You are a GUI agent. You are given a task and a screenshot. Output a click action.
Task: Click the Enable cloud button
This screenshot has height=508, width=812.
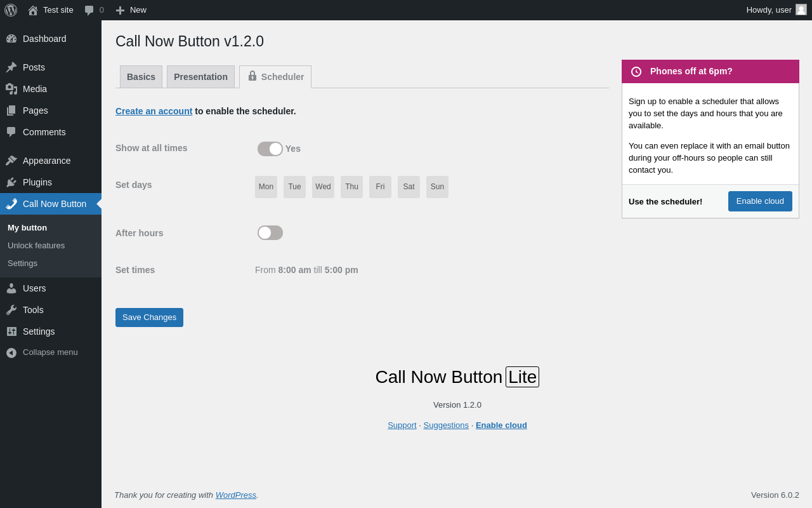tap(760, 201)
